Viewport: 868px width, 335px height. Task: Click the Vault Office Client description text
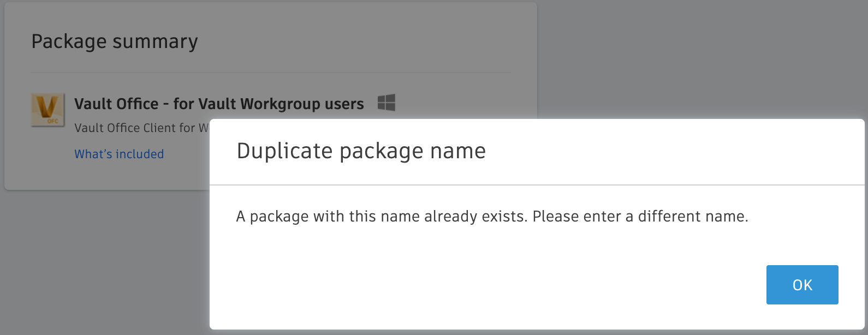click(141, 128)
